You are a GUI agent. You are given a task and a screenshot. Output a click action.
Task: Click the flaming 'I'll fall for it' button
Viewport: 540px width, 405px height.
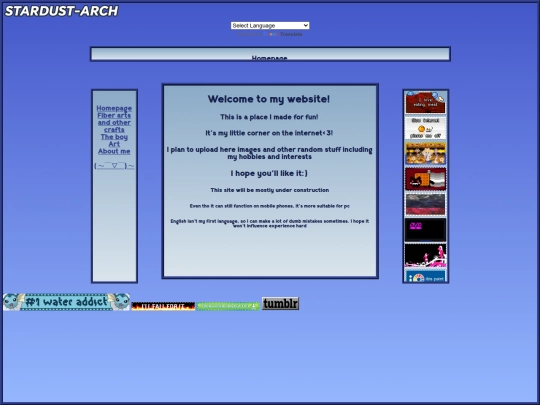163,306
